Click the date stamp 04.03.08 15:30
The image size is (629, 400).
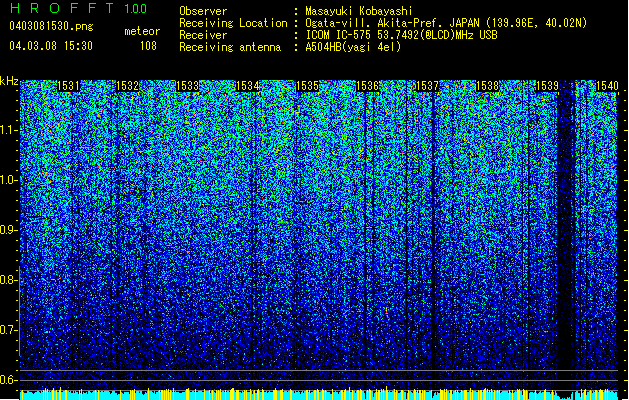pyautogui.click(x=51, y=46)
